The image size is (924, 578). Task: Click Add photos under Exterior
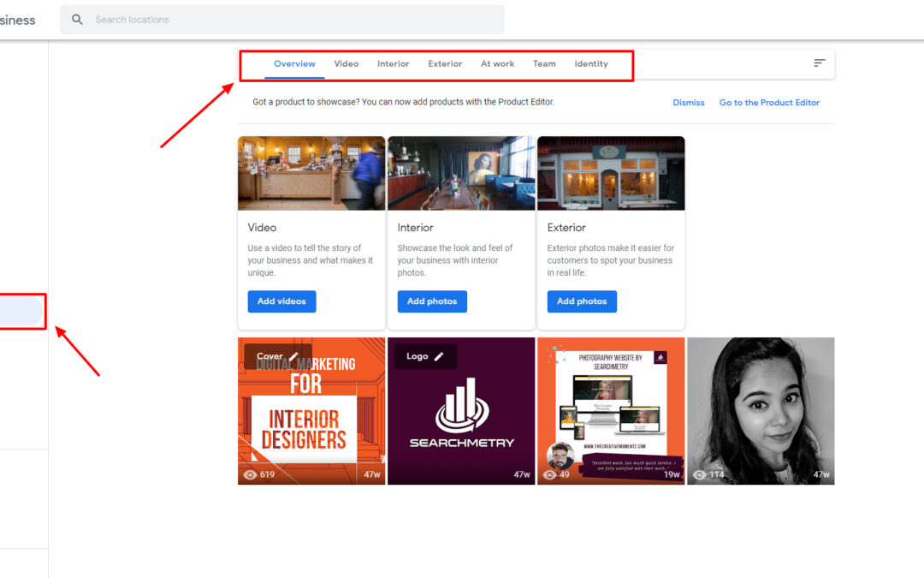click(x=582, y=301)
